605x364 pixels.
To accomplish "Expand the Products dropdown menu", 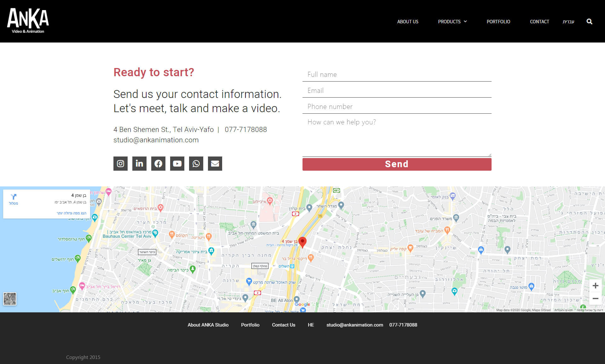I will click(x=452, y=21).
